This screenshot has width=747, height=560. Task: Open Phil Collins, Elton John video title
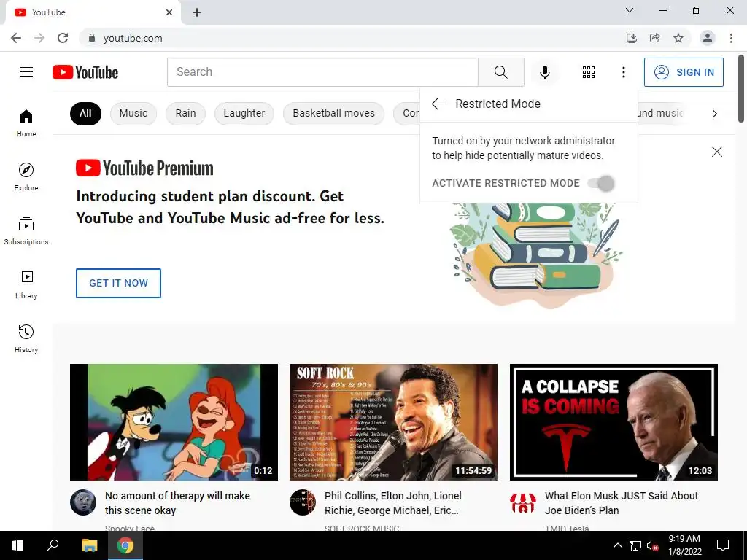392,503
